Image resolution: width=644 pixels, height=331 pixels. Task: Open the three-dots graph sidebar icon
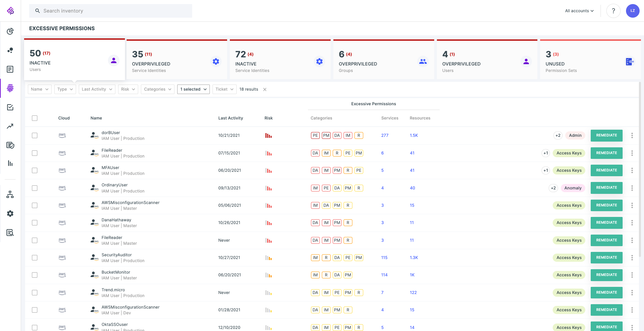[10, 50]
